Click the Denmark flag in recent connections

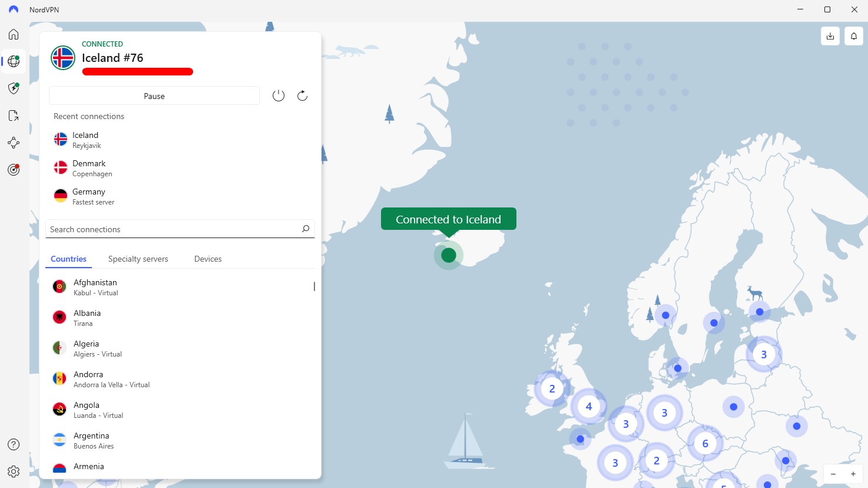coord(61,167)
